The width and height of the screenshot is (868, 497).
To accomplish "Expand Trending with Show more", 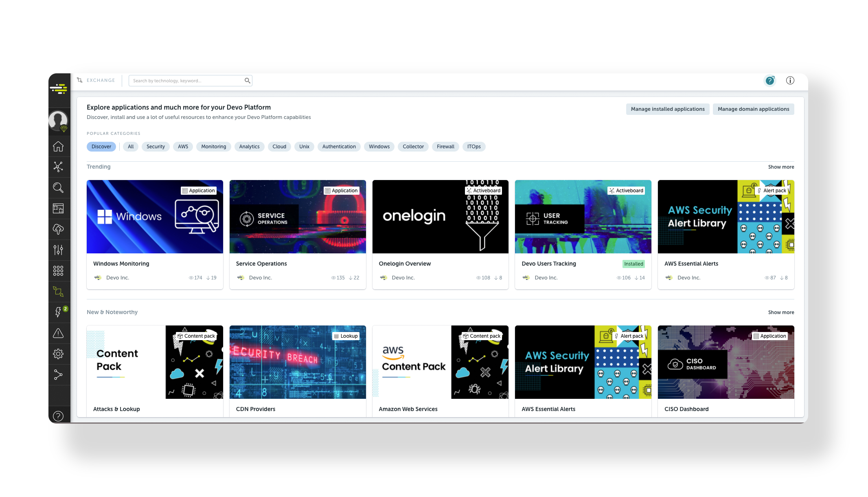I will pyautogui.click(x=780, y=167).
